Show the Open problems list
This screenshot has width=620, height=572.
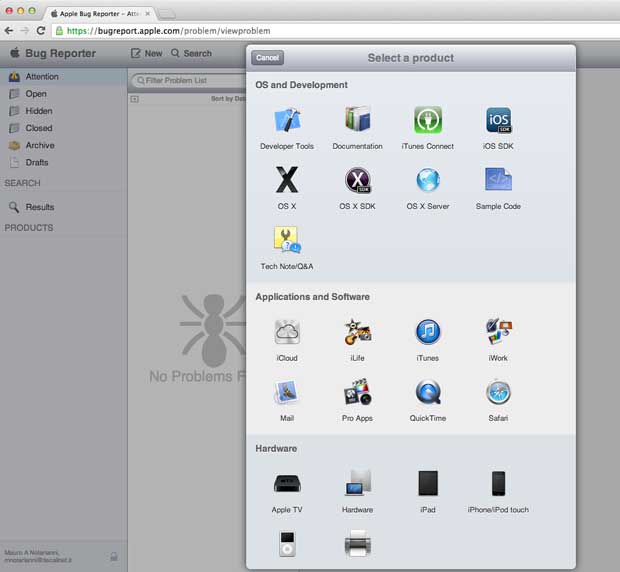click(63, 94)
